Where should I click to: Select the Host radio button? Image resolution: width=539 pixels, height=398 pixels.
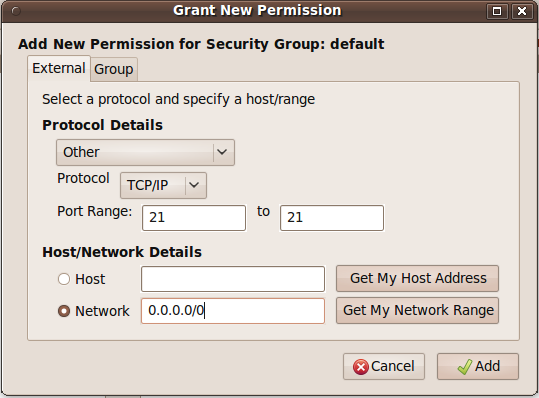pyautogui.click(x=64, y=279)
